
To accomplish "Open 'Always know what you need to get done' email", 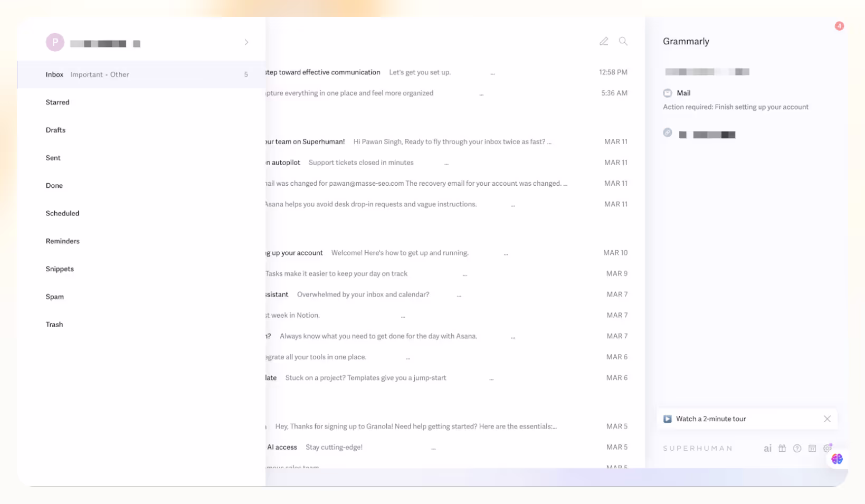I will tap(446, 336).
